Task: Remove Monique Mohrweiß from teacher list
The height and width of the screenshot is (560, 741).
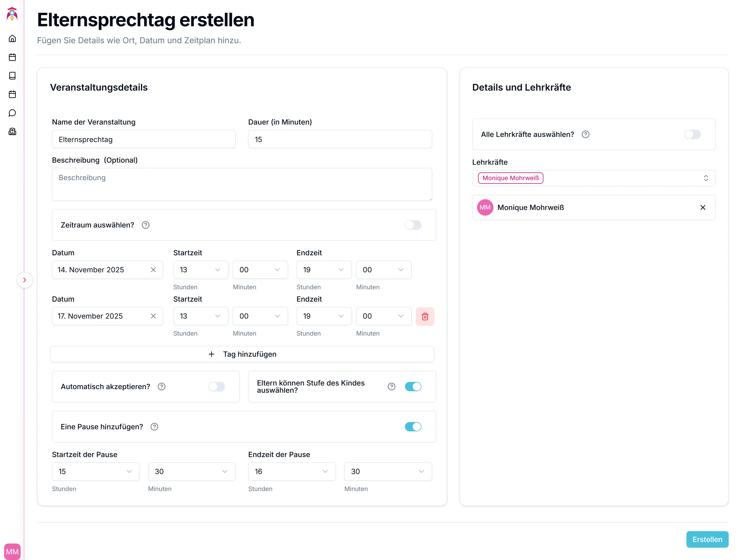Action: click(x=703, y=207)
